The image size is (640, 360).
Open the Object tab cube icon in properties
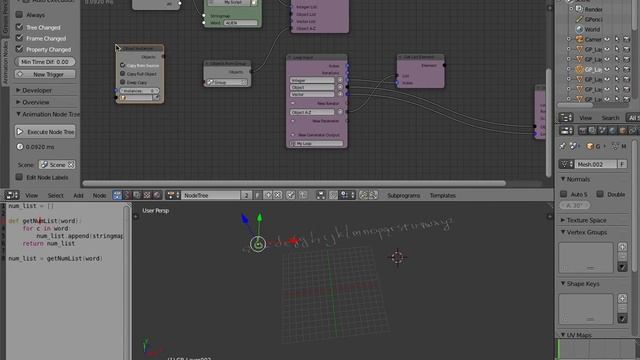(622, 131)
